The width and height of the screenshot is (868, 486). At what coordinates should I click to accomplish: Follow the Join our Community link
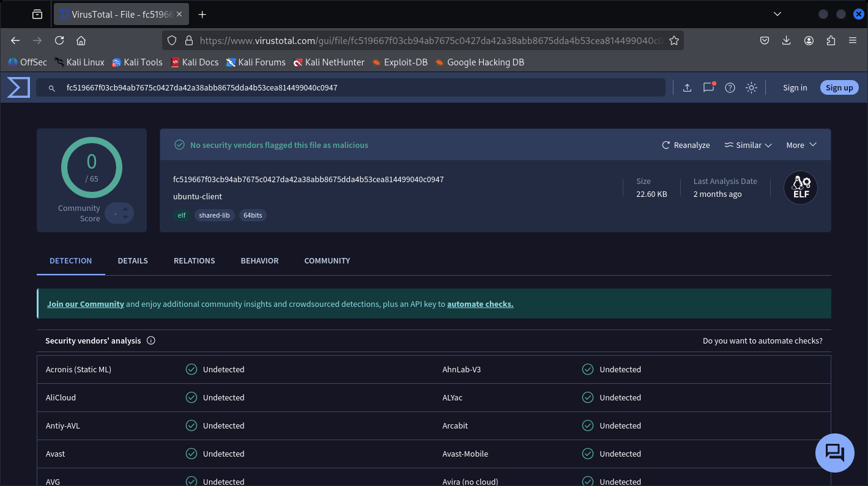(x=86, y=304)
